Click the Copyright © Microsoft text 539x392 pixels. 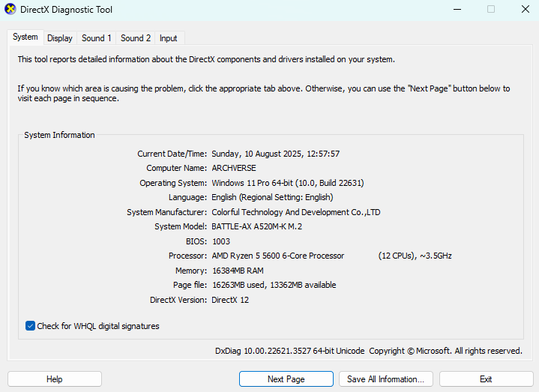tap(409, 351)
